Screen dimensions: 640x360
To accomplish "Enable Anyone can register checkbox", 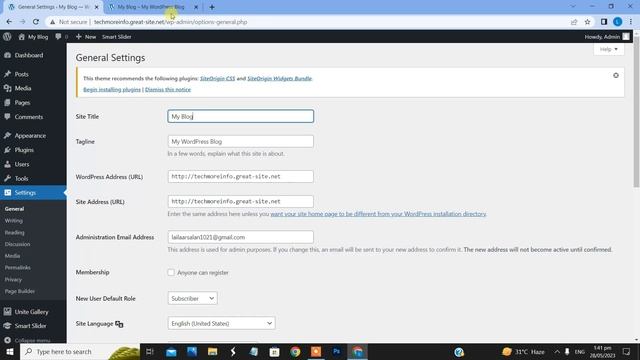I will 171,272.
